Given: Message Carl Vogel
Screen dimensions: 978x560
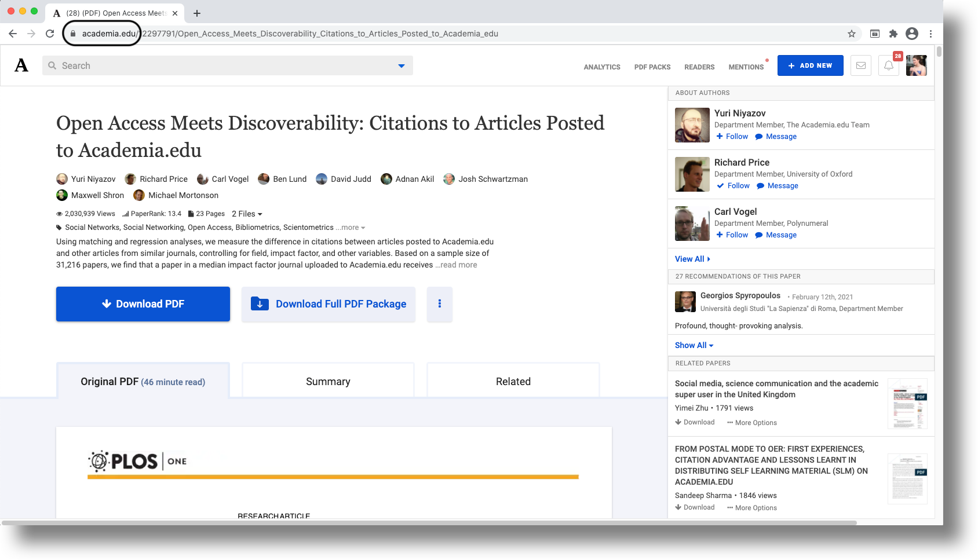Looking at the screenshot, I should [776, 235].
